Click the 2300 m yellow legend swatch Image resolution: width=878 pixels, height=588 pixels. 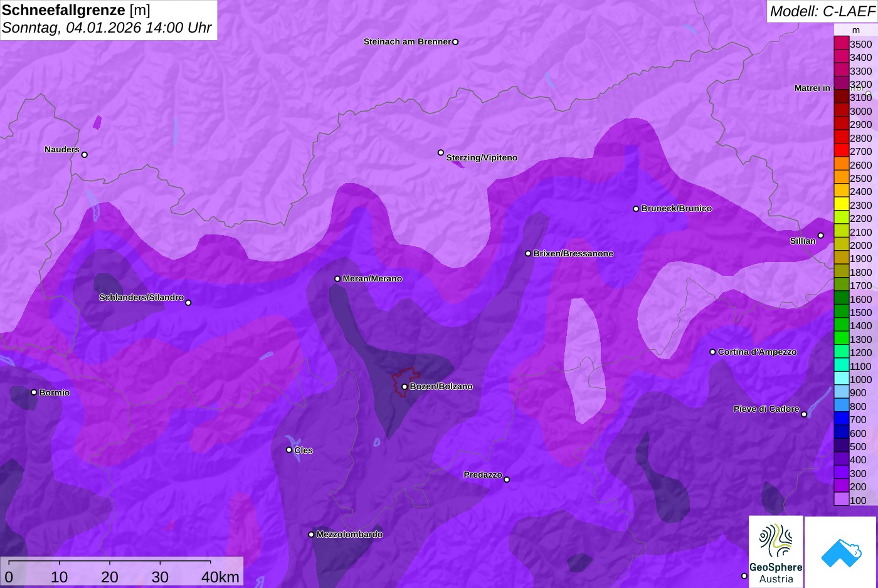(x=841, y=204)
